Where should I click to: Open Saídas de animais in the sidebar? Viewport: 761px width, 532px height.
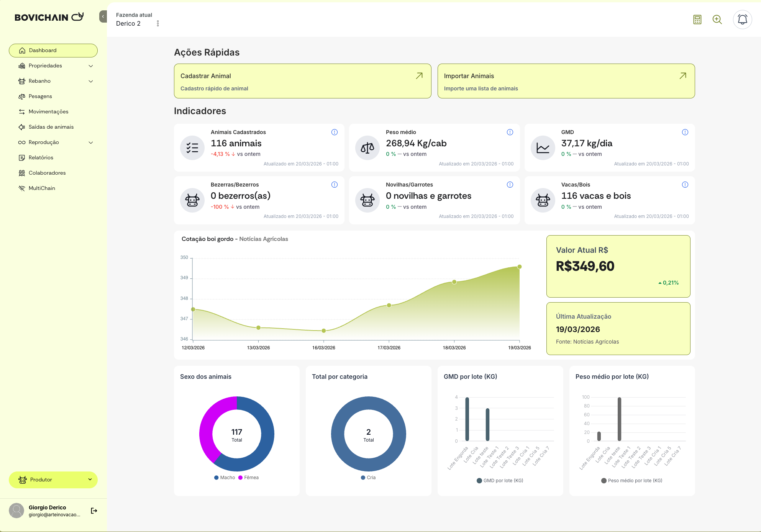[x=53, y=127]
